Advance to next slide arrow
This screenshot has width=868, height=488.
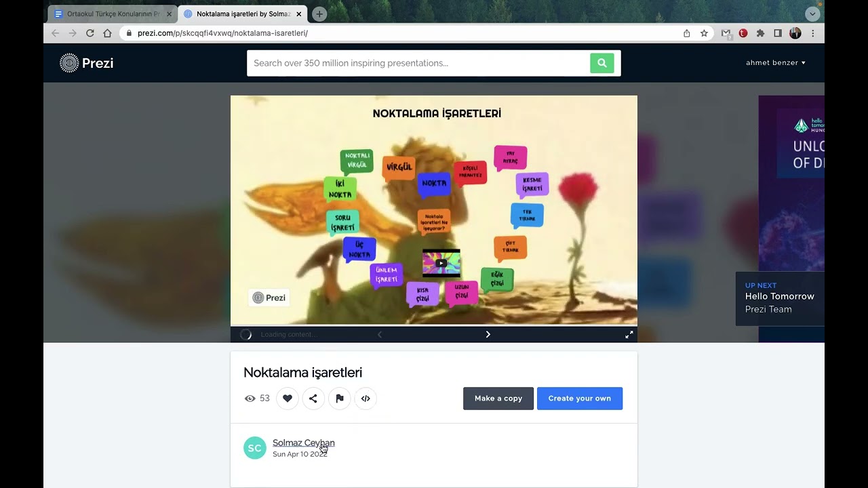pos(488,334)
